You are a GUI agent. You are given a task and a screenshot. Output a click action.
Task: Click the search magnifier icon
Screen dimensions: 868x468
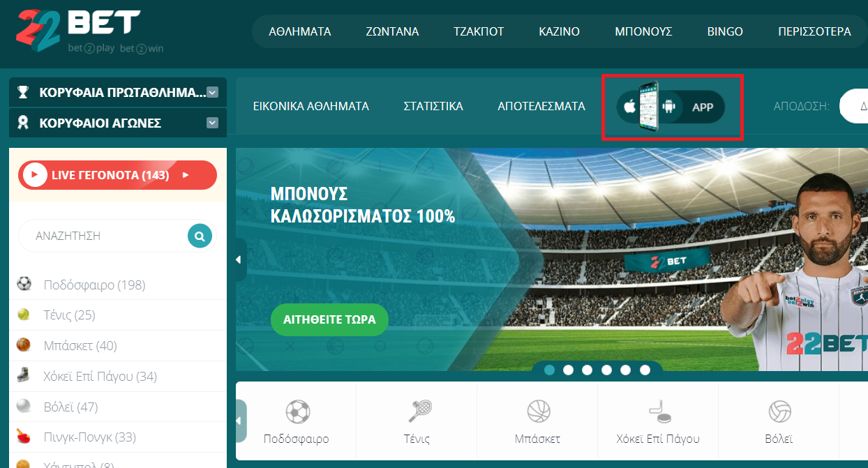pyautogui.click(x=200, y=236)
